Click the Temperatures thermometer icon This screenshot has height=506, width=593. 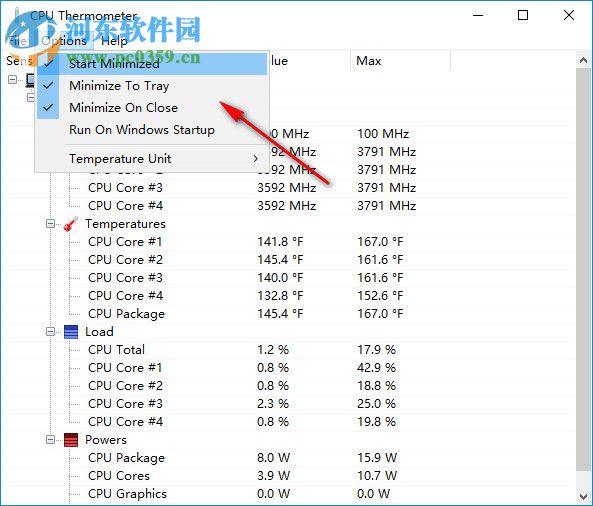click(x=71, y=224)
